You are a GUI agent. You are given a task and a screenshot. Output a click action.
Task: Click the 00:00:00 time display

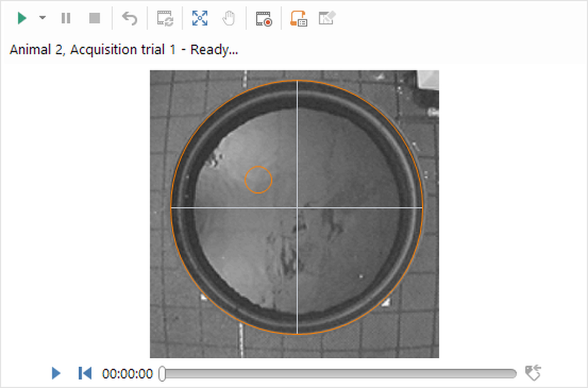(x=128, y=374)
